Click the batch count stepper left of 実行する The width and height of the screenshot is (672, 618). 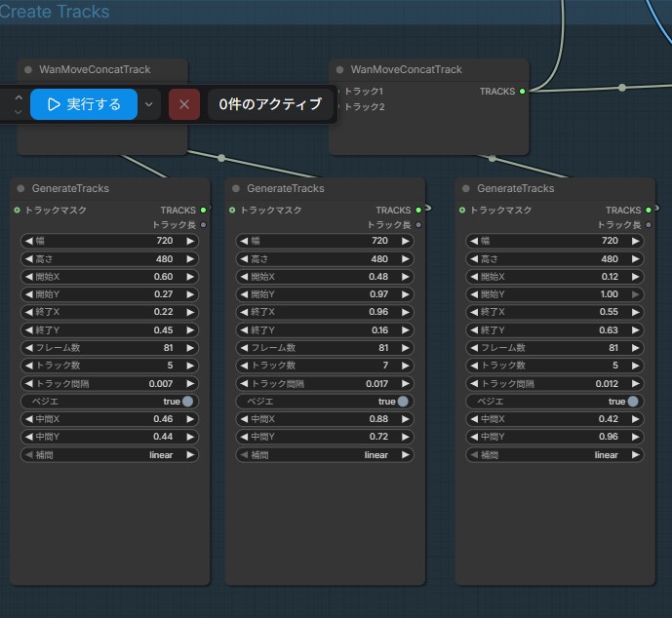(17, 104)
